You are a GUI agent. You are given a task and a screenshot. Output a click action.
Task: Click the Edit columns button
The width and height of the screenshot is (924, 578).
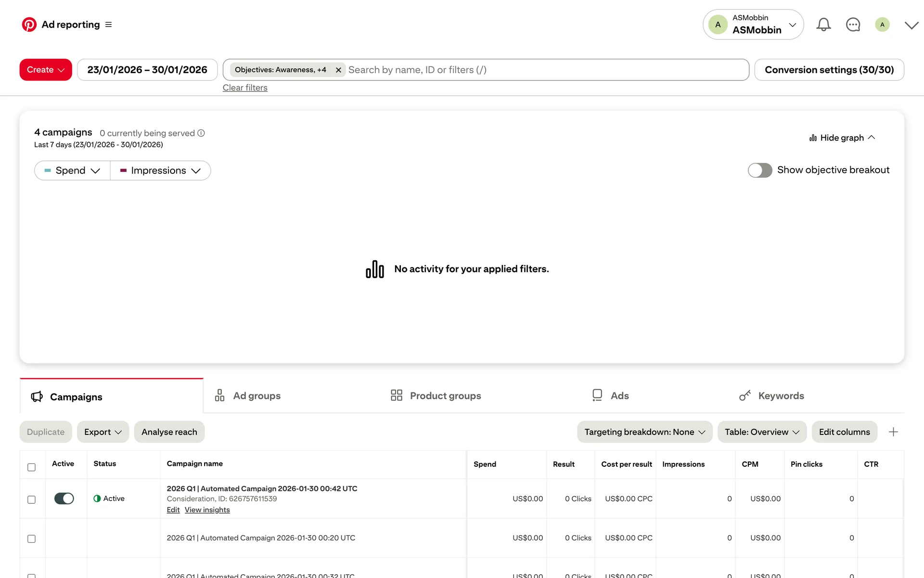(844, 432)
